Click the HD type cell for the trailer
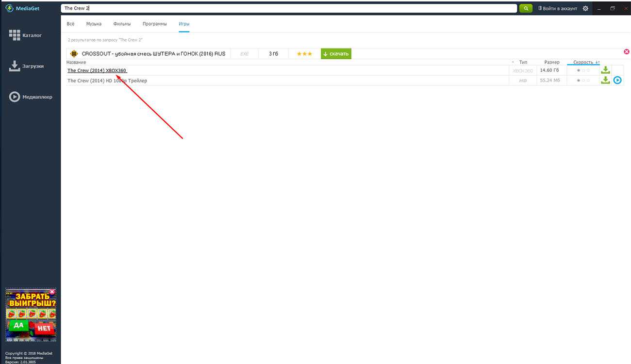 523,81
